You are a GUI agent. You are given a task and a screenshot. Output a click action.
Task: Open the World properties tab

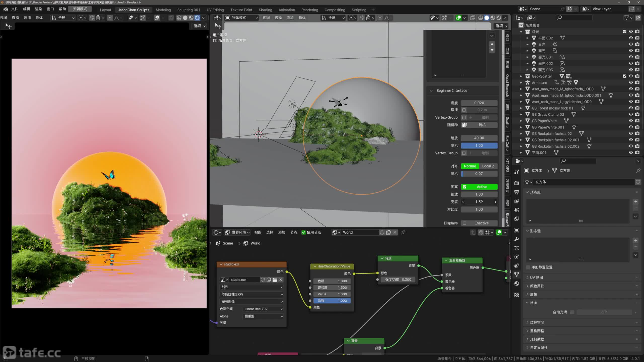point(516,219)
